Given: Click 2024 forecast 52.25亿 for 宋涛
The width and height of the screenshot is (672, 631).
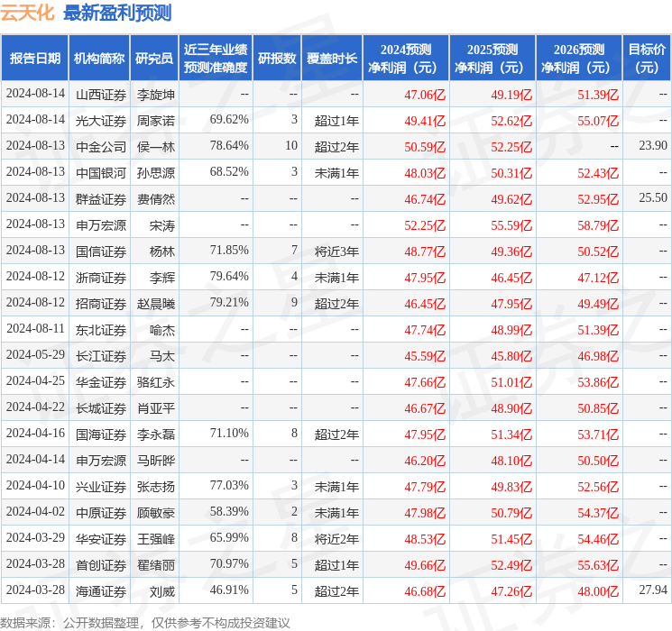Looking at the screenshot, I should 425,225.
